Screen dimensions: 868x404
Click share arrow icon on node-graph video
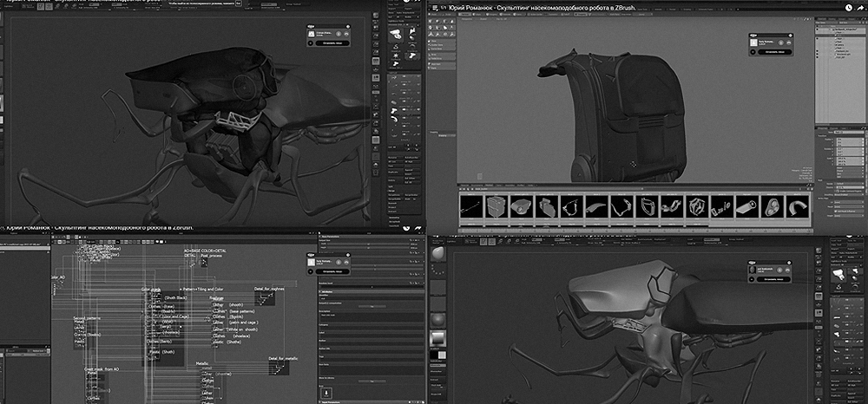418,227
